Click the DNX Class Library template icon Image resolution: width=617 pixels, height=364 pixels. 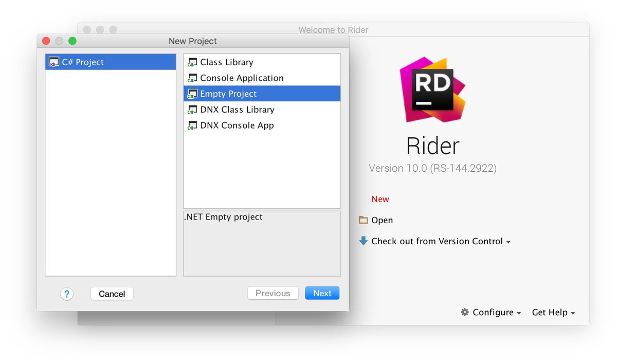[x=192, y=110]
